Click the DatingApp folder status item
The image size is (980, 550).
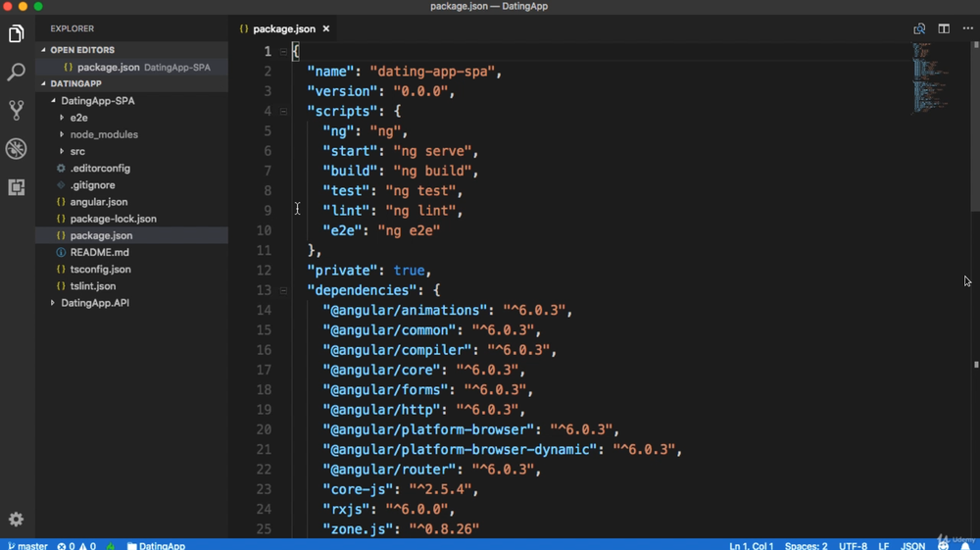156,546
